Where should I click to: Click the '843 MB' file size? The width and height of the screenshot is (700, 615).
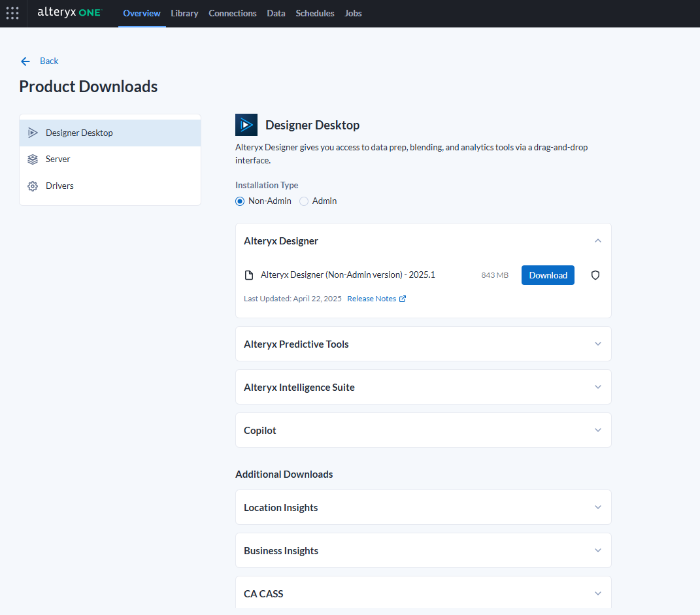point(495,275)
